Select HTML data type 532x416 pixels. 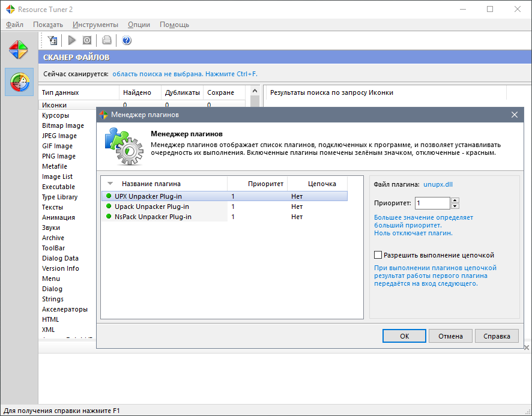[x=50, y=319]
